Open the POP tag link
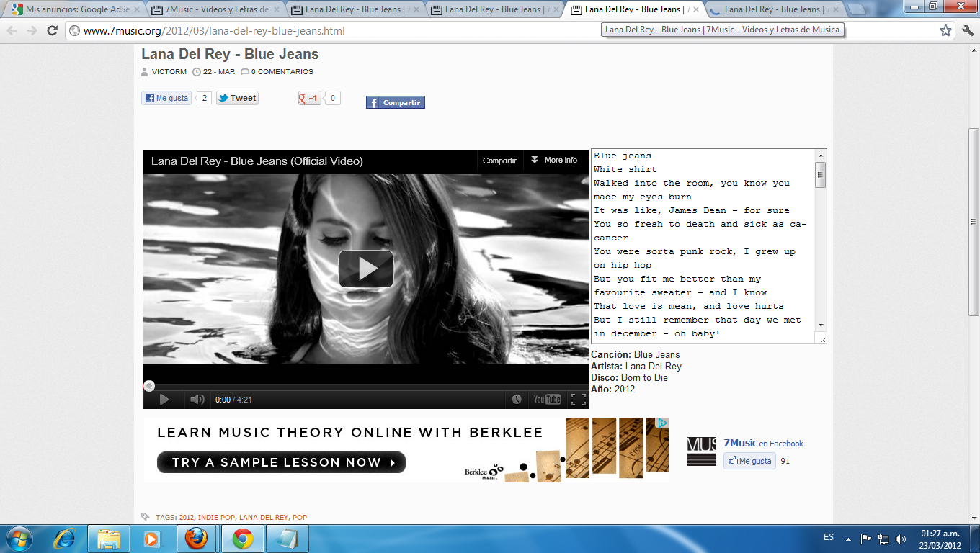 pos(300,518)
